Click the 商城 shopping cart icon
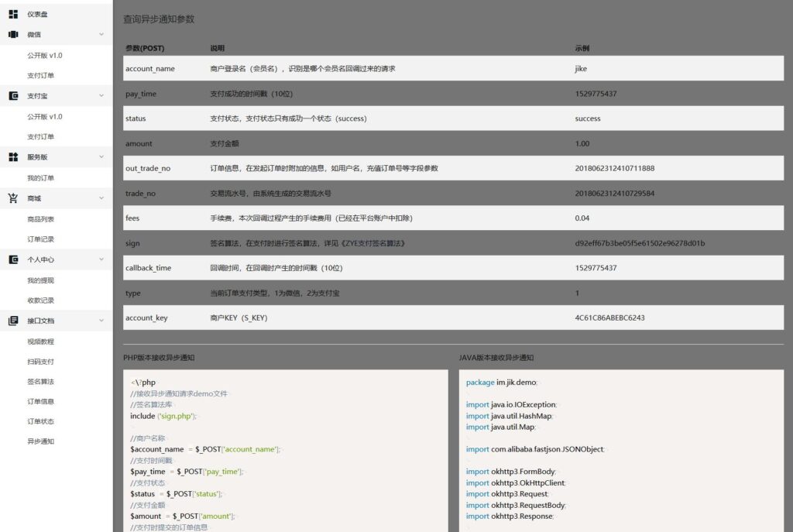Image resolution: width=793 pixels, height=532 pixels. point(13,198)
